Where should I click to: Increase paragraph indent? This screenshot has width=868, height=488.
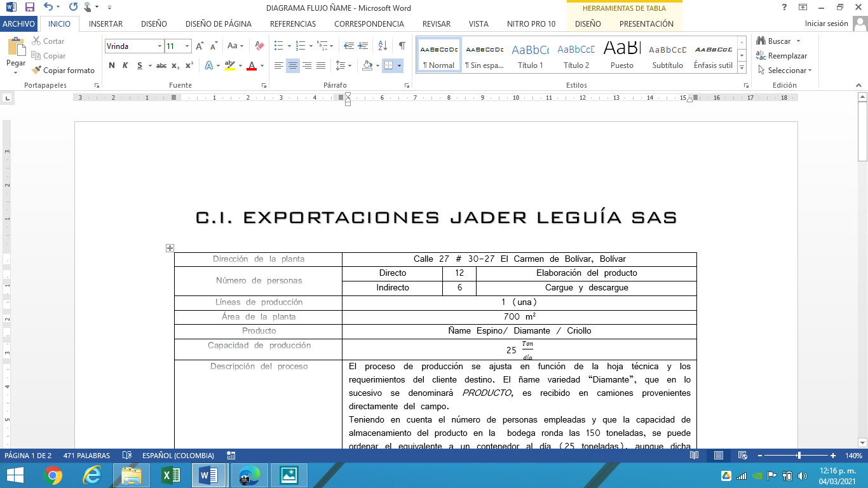[x=363, y=46]
